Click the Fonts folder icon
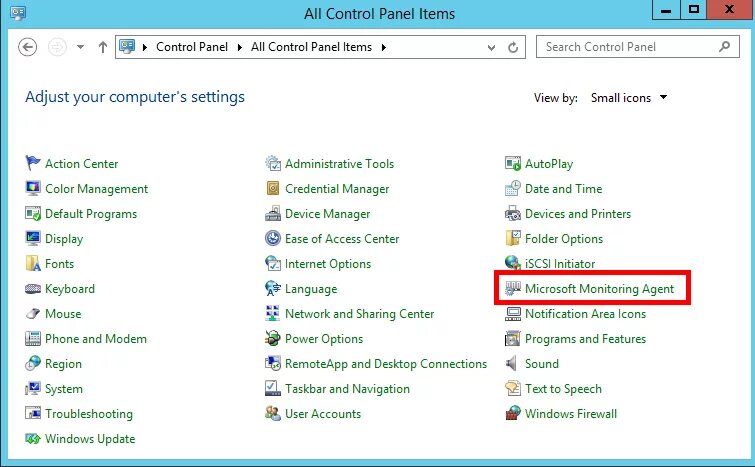 tap(33, 263)
